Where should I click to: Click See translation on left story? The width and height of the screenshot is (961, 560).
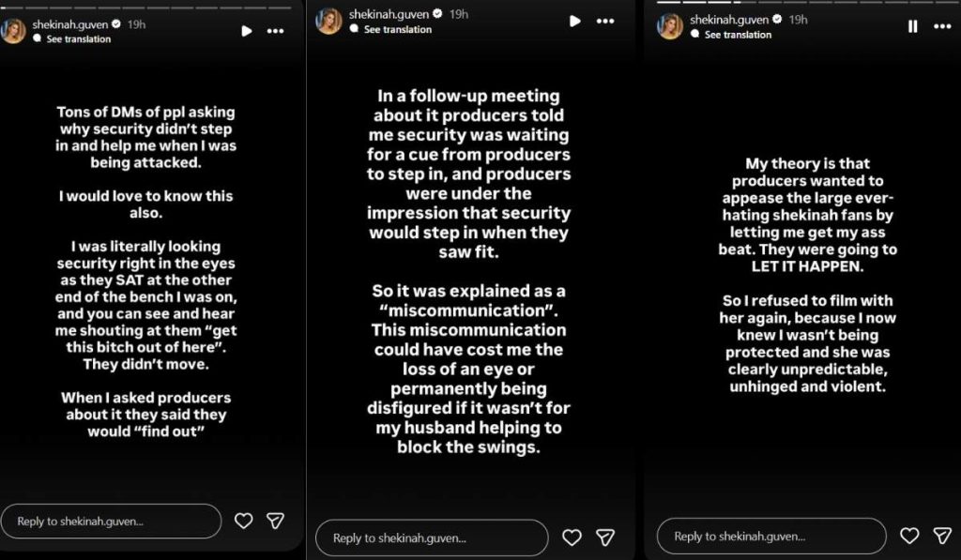point(79,38)
